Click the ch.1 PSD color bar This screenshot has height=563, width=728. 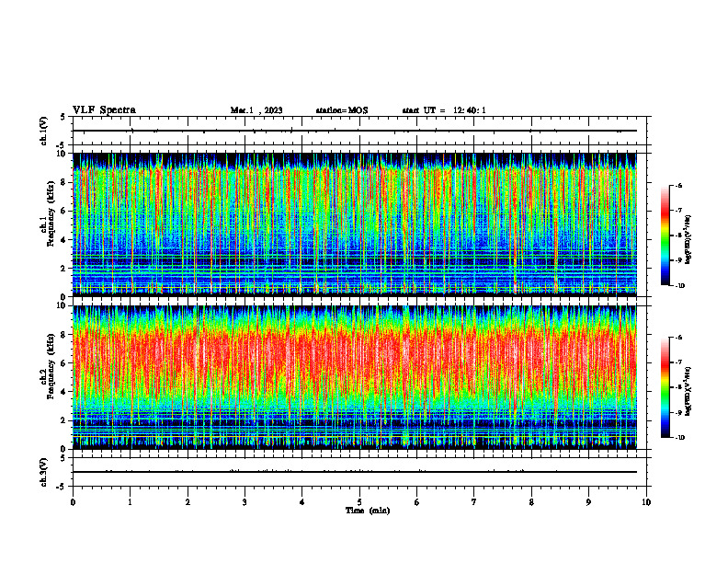tap(665, 236)
